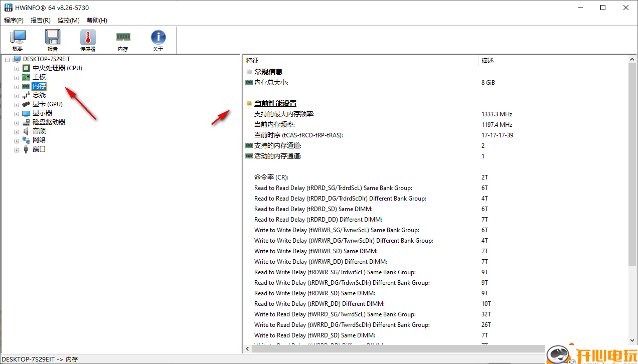The height and width of the screenshot is (364, 638).
Task: Select 总线 in the device tree
Action: pos(39,95)
